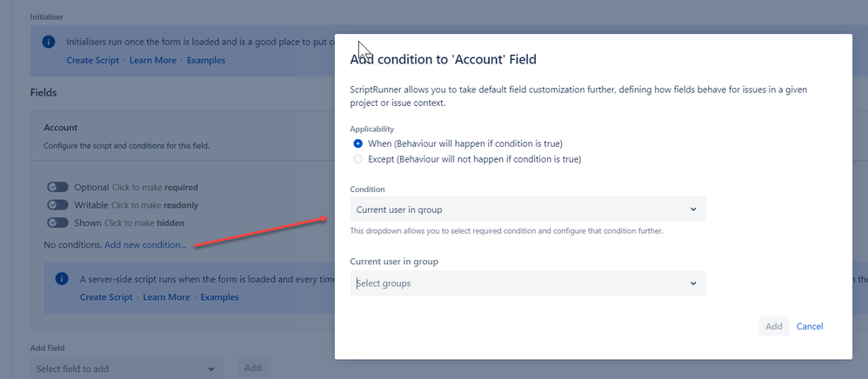The width and height of the screenshot is (868, 379).
Task: Select the Except applicability radio button
Action: coord(358,159)
